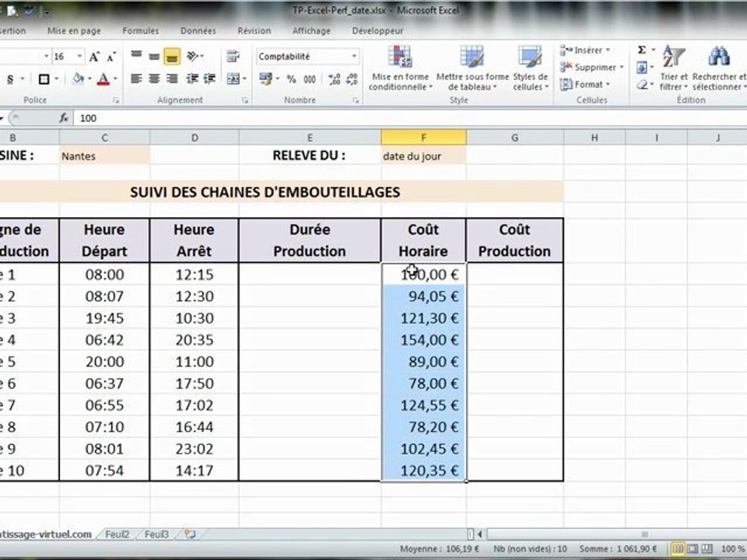
Task: Switch to sheet Feuil3
Action: coord(156,534)
